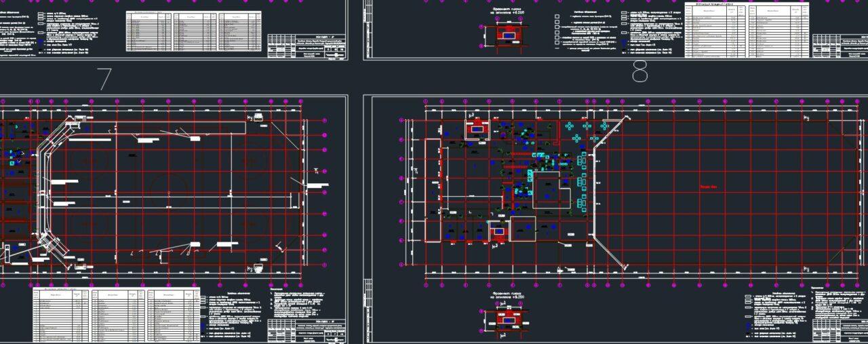Image resolution: width=868 pixels, height=344 pixels.
Task: Select the title block stamp above number 7
Action: click(307, 47)
